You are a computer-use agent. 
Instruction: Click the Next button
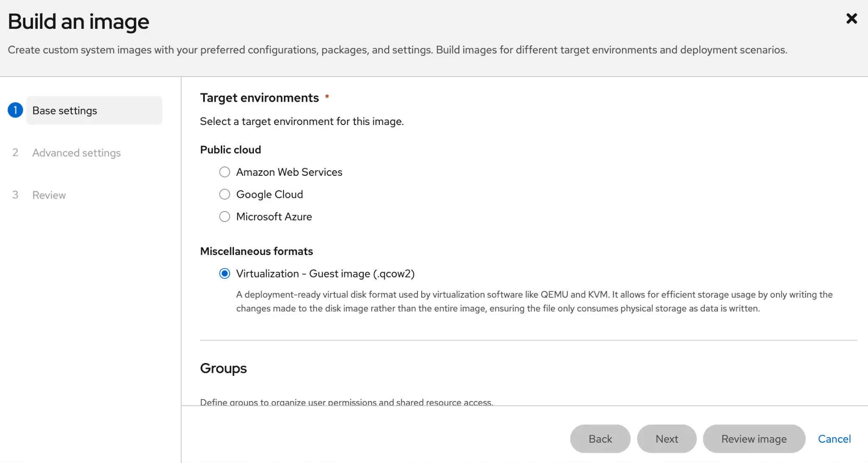[667, 439]
